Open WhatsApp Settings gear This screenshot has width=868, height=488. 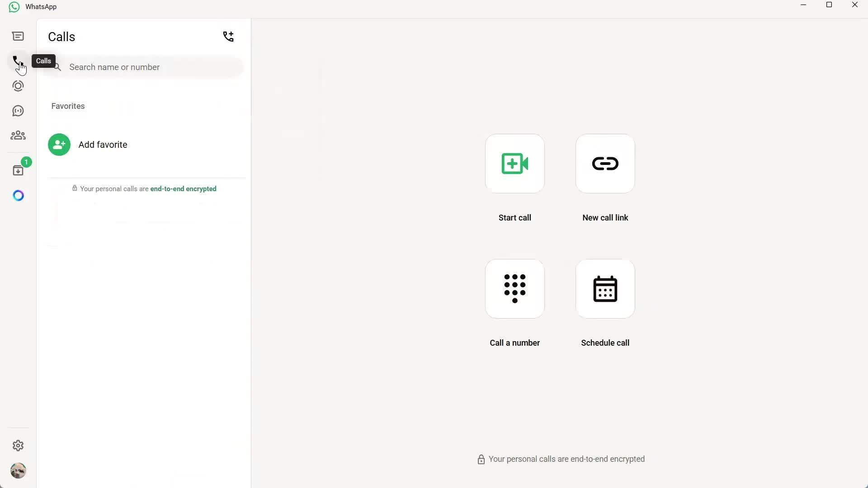pyautogui.click(x=18, y=446)
